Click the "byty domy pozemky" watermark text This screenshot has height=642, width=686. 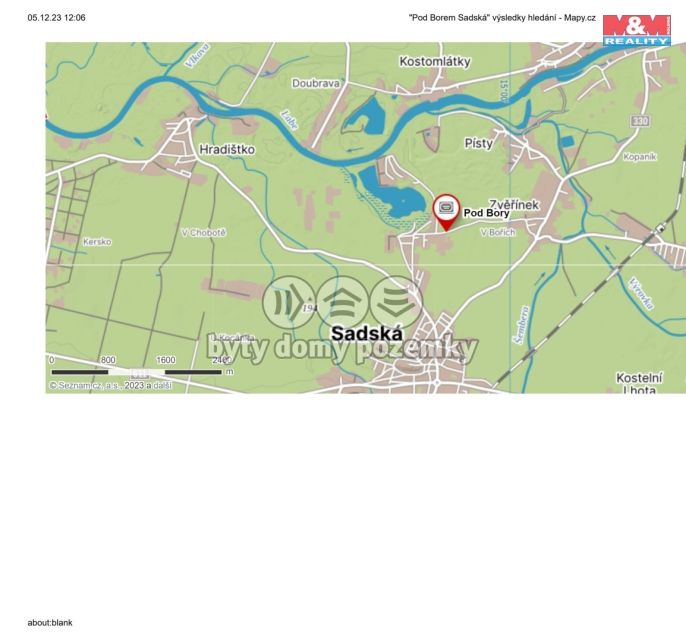(x=342, y=349)
